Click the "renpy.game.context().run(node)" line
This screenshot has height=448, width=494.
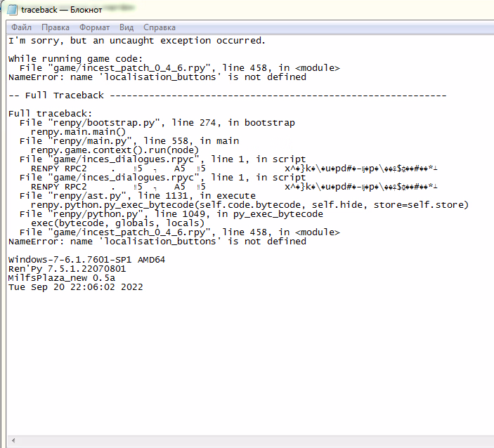click(x=115, y=150)
